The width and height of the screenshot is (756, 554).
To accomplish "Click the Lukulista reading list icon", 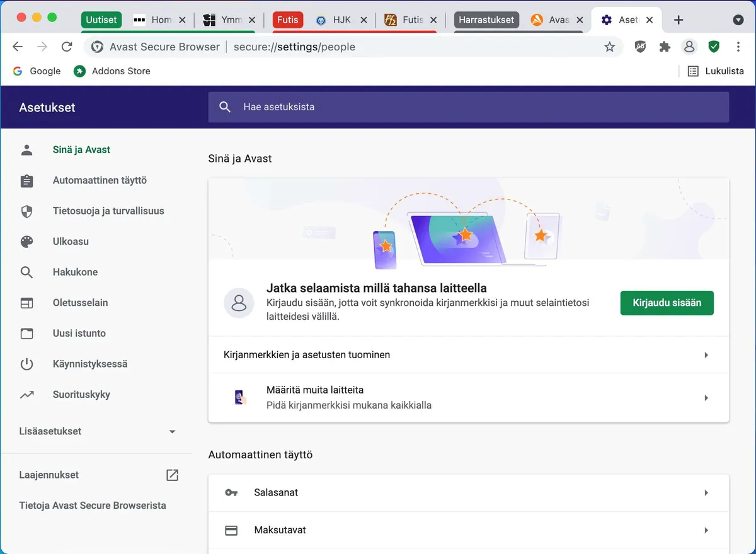I will (x=693, y=71).
